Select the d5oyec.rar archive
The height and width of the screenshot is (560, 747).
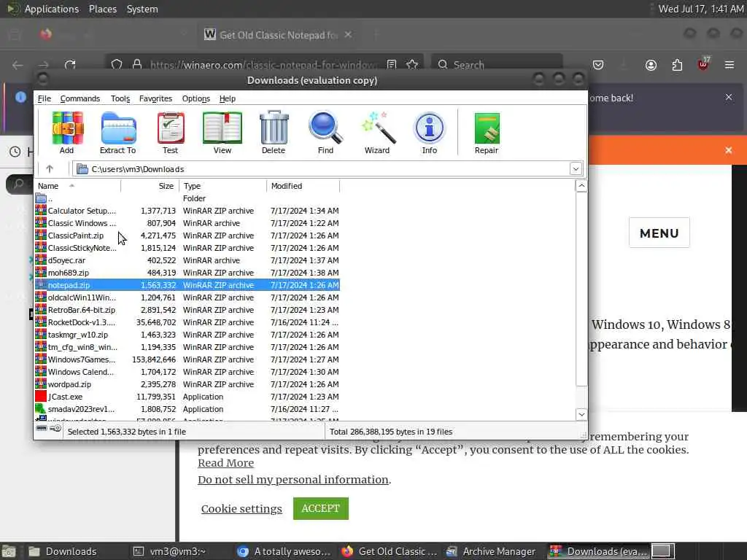point(187,260)
